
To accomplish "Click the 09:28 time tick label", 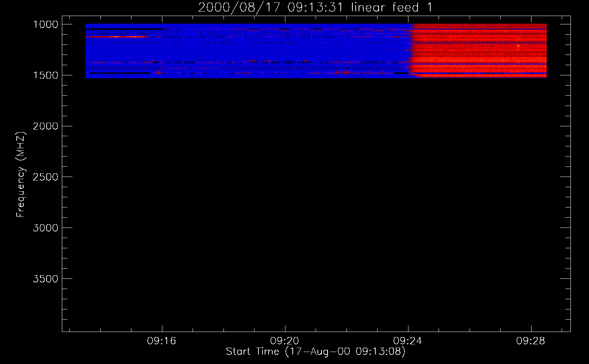I will click(531, 341).
